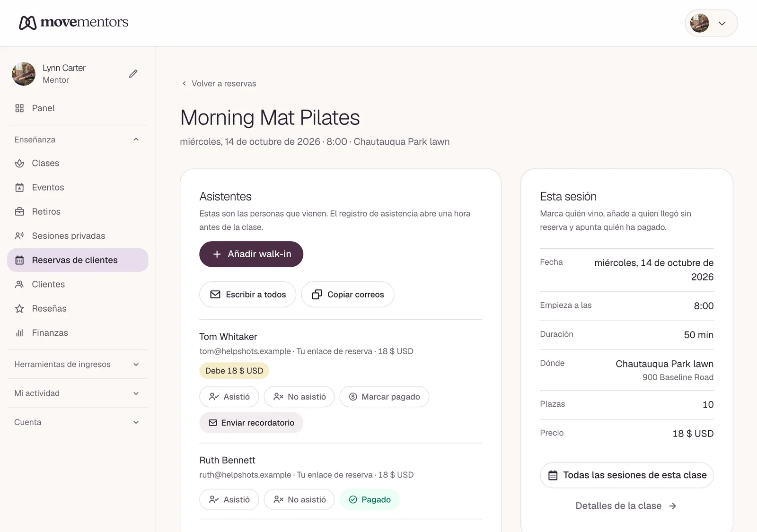Send reminder to Tom Whitaker

[x=251, y=423]
